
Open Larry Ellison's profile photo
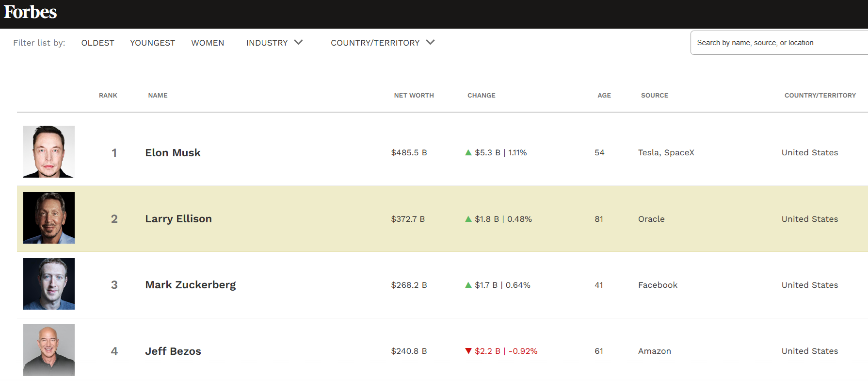click(49, 218)
